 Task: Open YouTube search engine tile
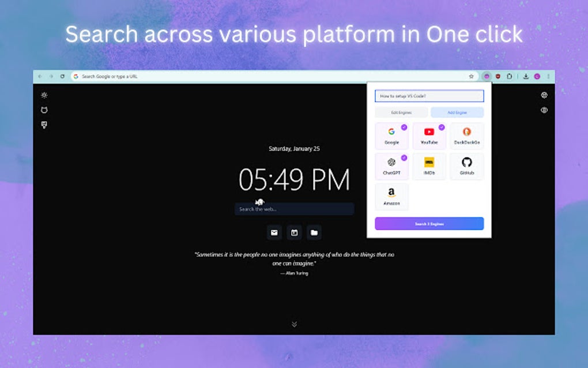(429, 136)
